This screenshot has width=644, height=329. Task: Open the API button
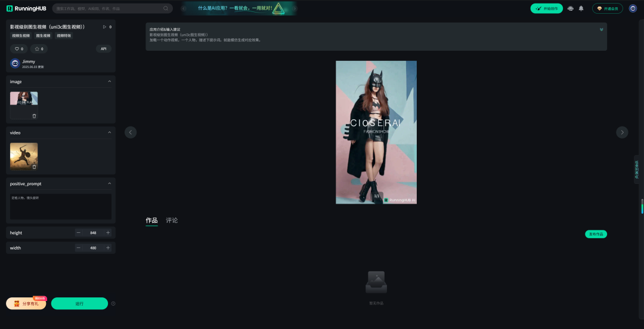[x=104, y=49]
